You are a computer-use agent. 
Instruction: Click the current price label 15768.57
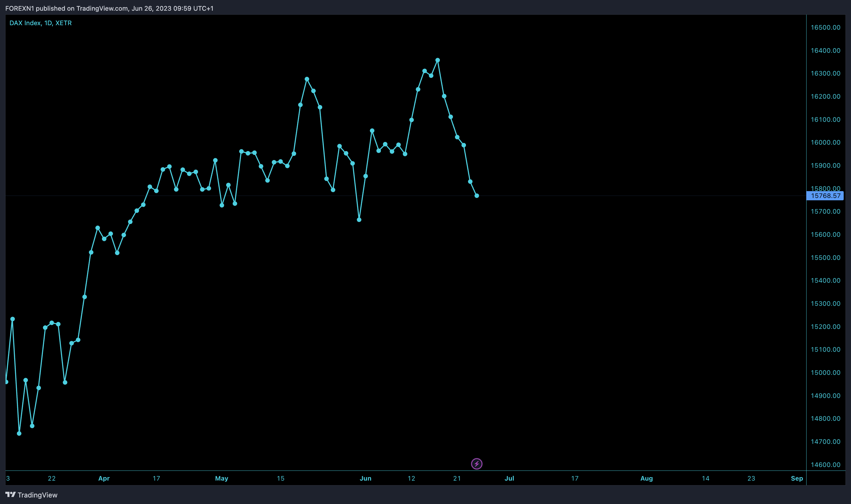[x=825, y=196]
